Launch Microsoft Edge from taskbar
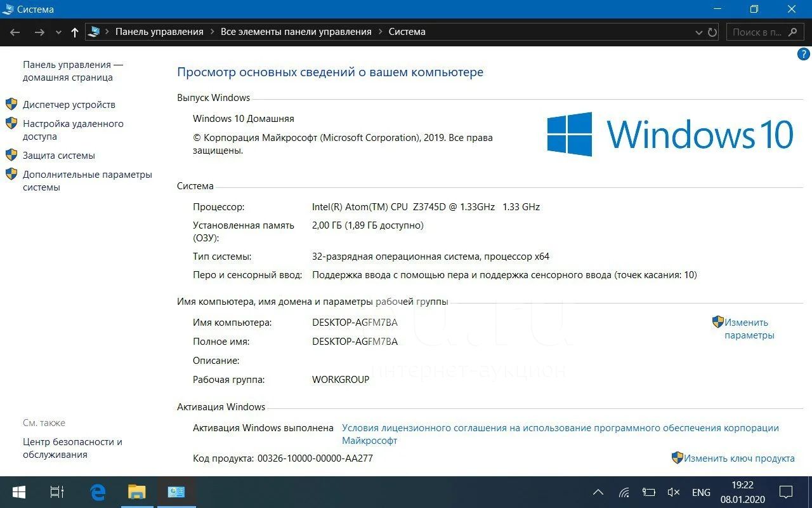 click(98, 492)
